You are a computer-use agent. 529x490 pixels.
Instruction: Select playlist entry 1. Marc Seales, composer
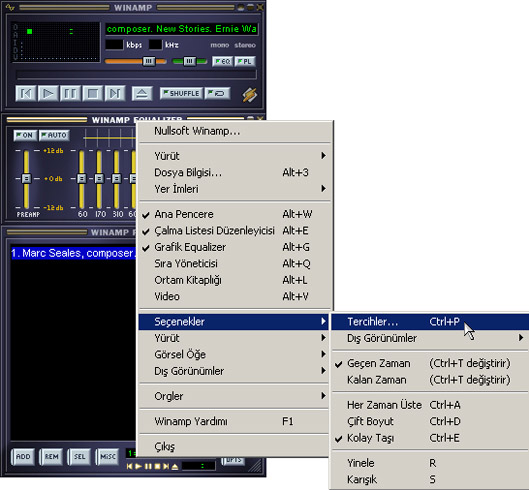click(73, 253)
